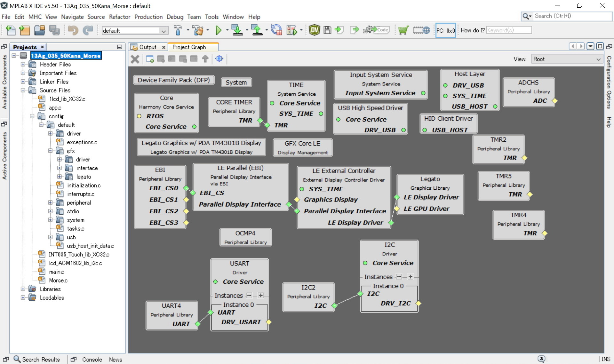Switch to the Output tab
The width and height of the screenshot is (614, 364).
pyautogui.click(x=148, y=47)
